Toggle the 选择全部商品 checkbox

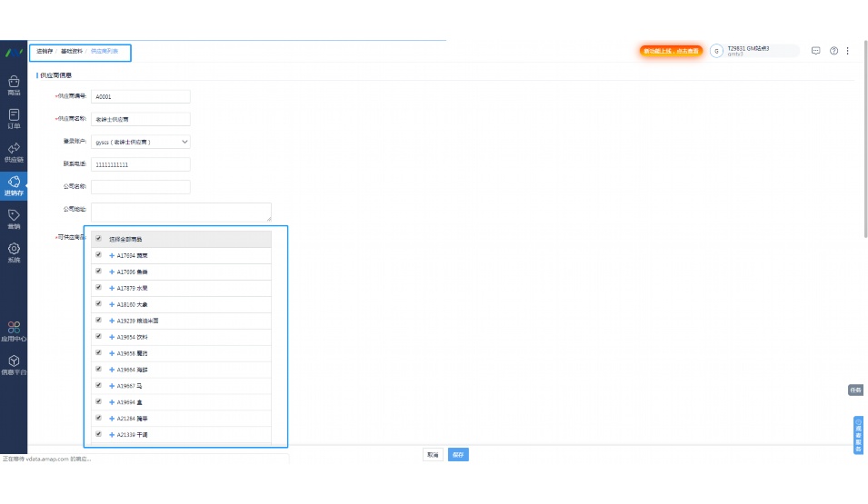click(98, 239)
